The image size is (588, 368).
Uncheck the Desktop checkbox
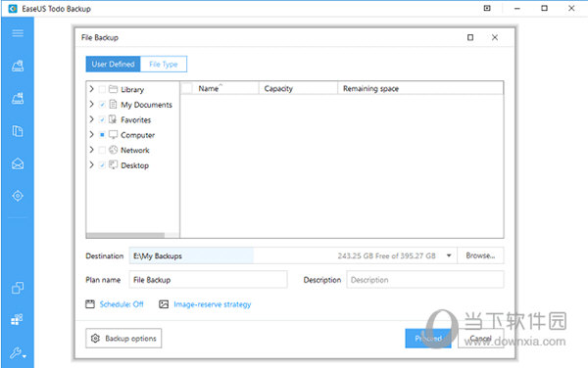tap(102, 165)
